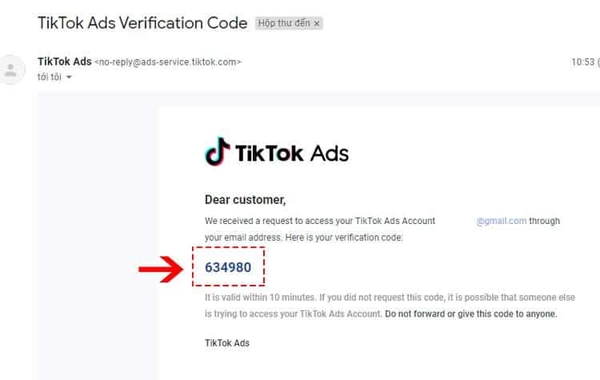This screenshot has width=600, height=380.
Task: Click the sender avatar icon
Action: tap(11, 70)
